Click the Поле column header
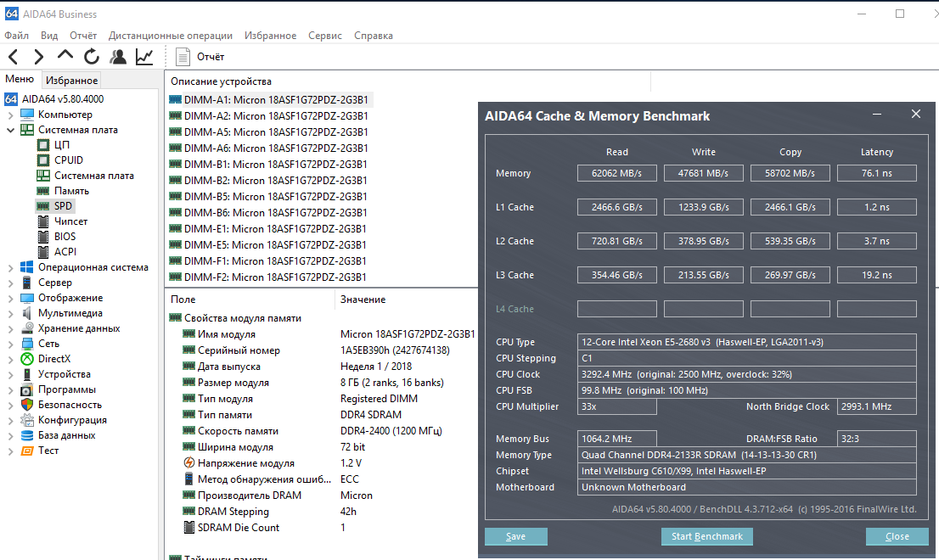 point(250,300)
